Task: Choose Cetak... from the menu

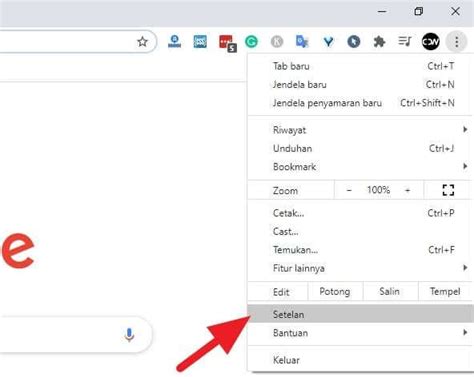Action: pyautogui.click(x=361, y=213)
